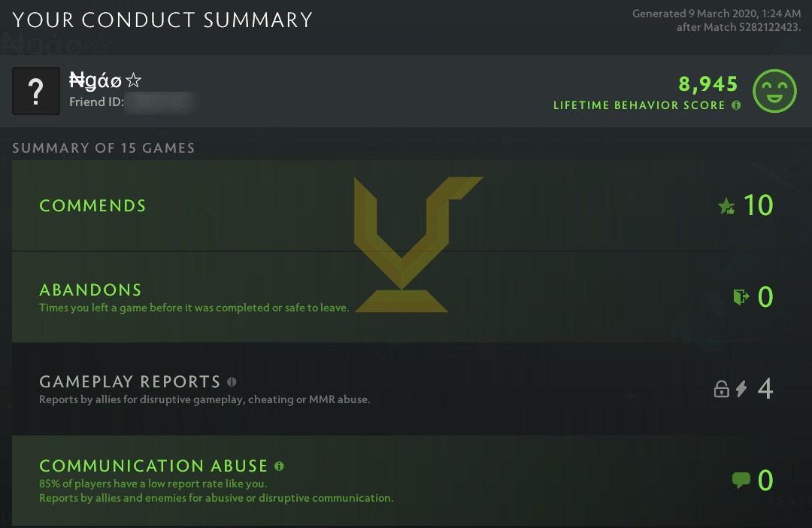Click the Gameplay Reports heading text
The width and height of the screenshot is (812, 528).
(130, 382)
